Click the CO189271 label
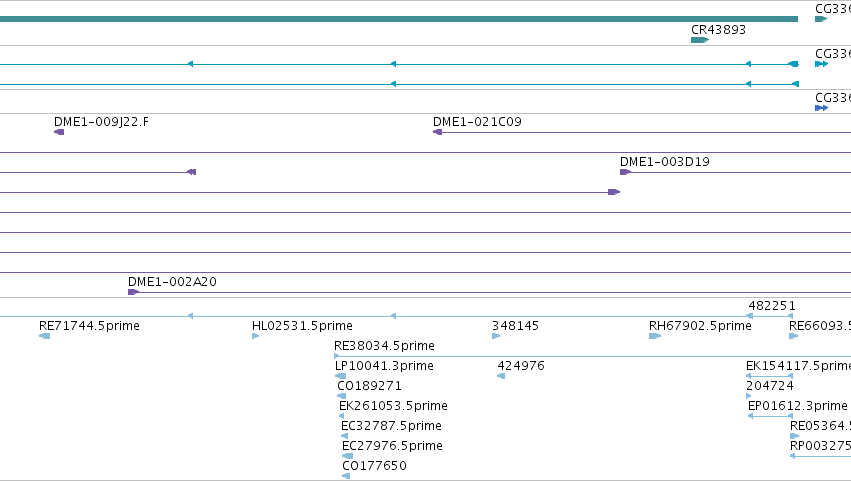This screenshot has width=851, height=481. point(369,386)
